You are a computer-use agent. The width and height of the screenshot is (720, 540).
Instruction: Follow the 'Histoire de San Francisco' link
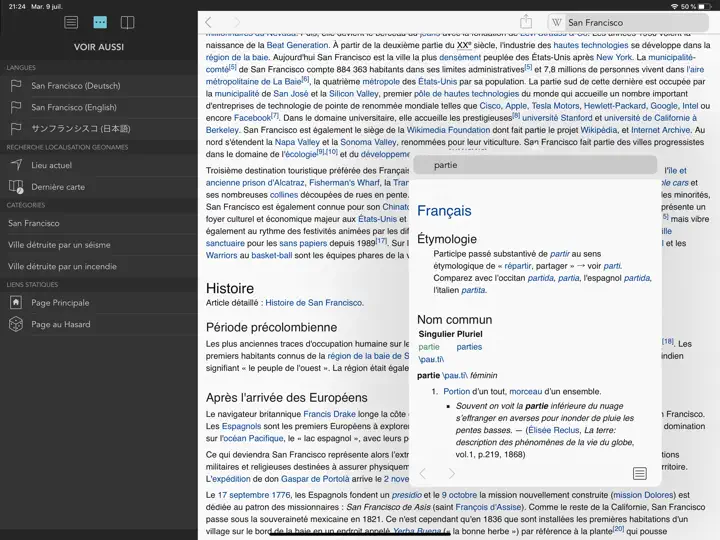coord(314,303)
